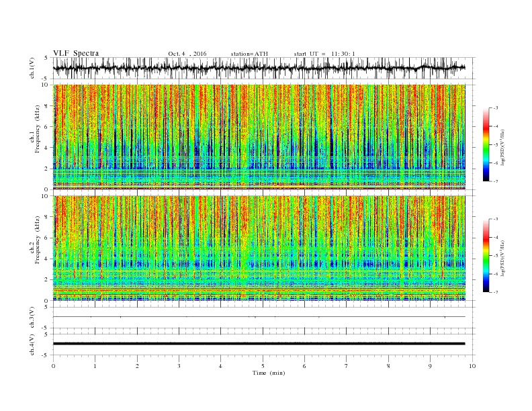Click the "8" kHz tick on ch.1 frequency axis
The height and width of the screenshot is (411, 532).
click(47, 106)
